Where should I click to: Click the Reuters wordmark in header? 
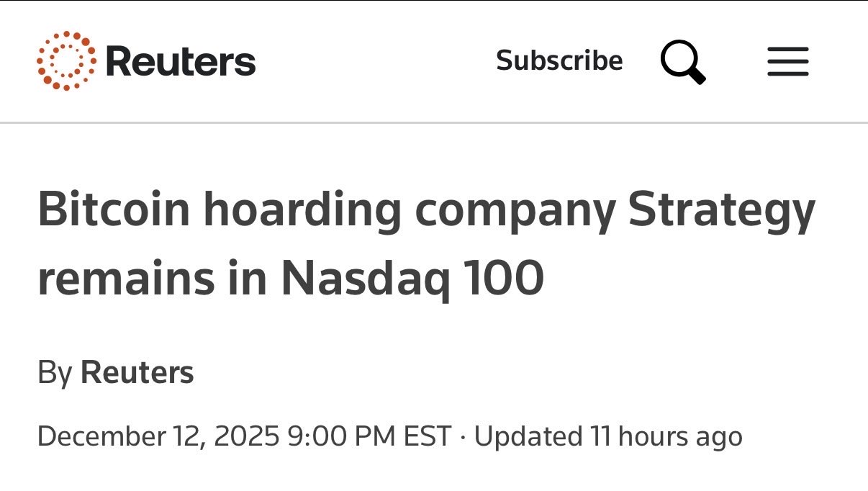(x=180, y=61)
